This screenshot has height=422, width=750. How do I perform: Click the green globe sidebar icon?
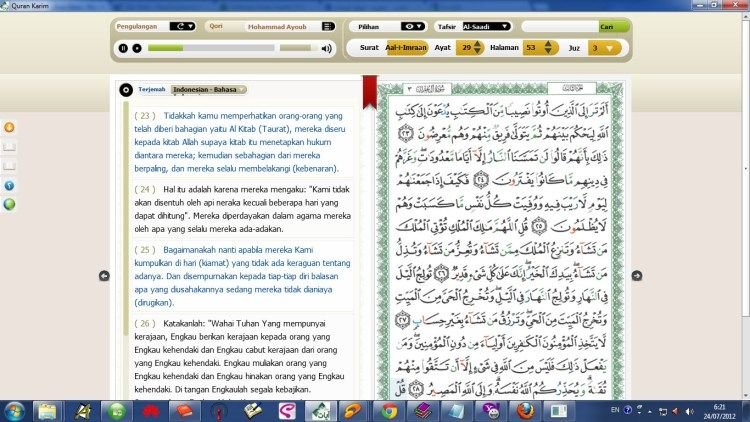click(x=9, y=204)
